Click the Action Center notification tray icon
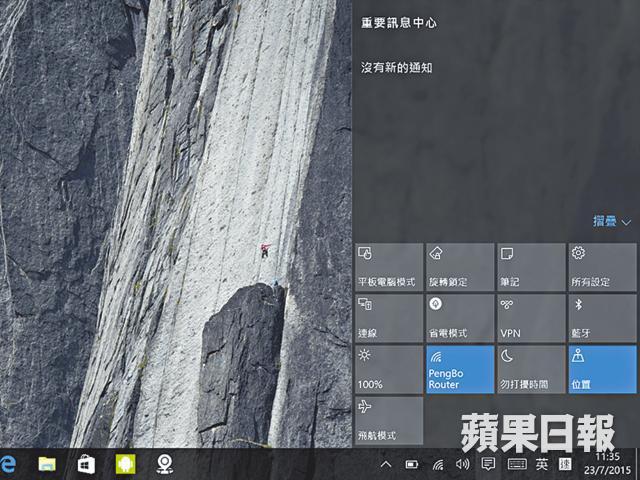The image size is (640, 480). coord(488,464)
